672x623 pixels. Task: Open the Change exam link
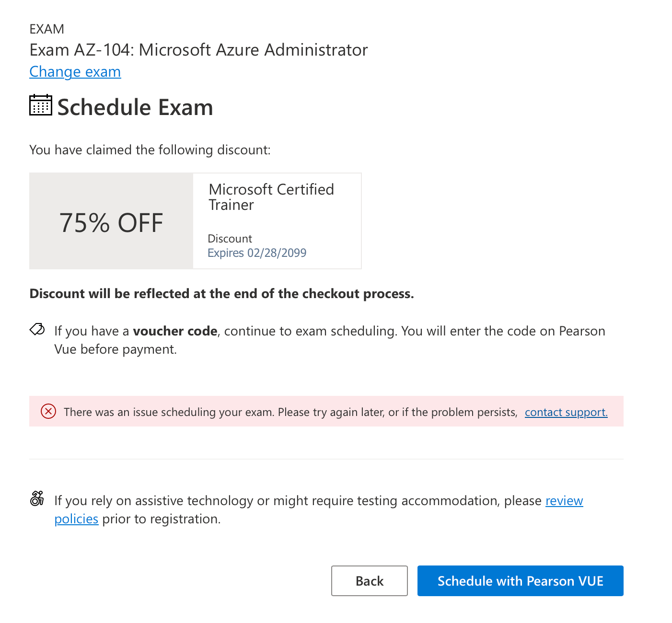75,71
